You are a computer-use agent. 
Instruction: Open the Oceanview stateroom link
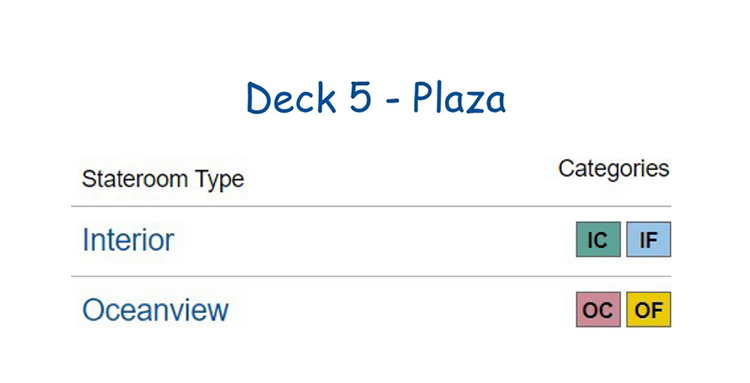click(155, 310)
